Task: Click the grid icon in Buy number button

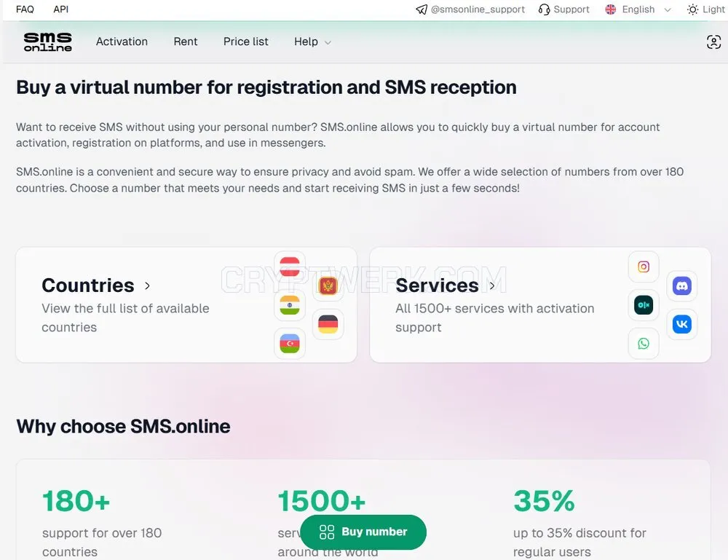Action: pos(327,532)
